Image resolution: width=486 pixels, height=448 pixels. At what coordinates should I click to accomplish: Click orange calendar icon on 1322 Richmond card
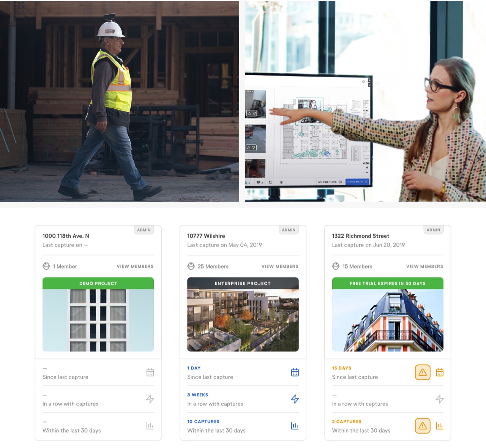439,372
